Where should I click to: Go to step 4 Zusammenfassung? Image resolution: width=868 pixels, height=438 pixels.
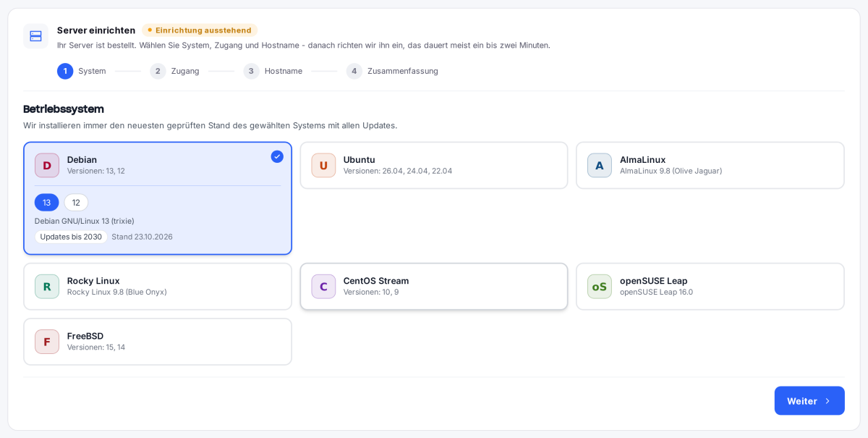(x=392, y=71)
